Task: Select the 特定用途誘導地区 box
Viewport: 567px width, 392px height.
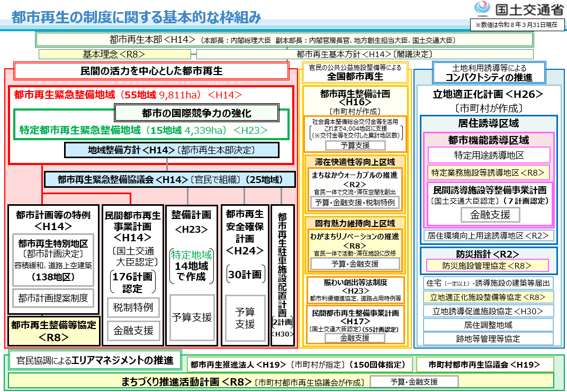Action: 489,156
